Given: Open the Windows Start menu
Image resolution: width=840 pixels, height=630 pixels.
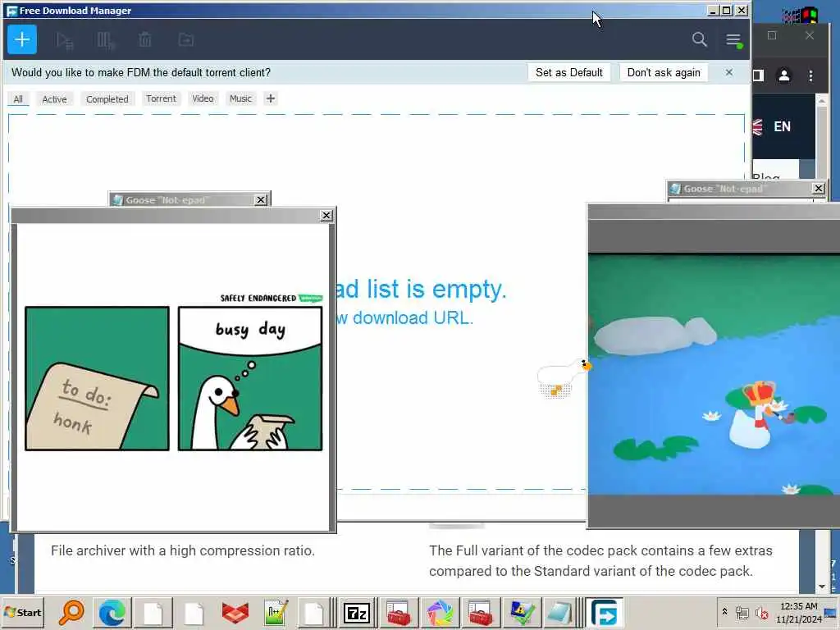Looking at the screenshot, I should [23, 612].
